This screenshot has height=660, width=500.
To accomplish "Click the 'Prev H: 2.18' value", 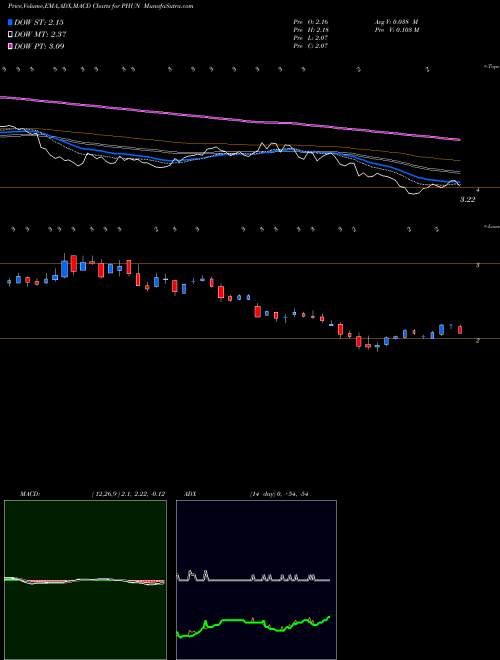I will (x=311, y=29).
